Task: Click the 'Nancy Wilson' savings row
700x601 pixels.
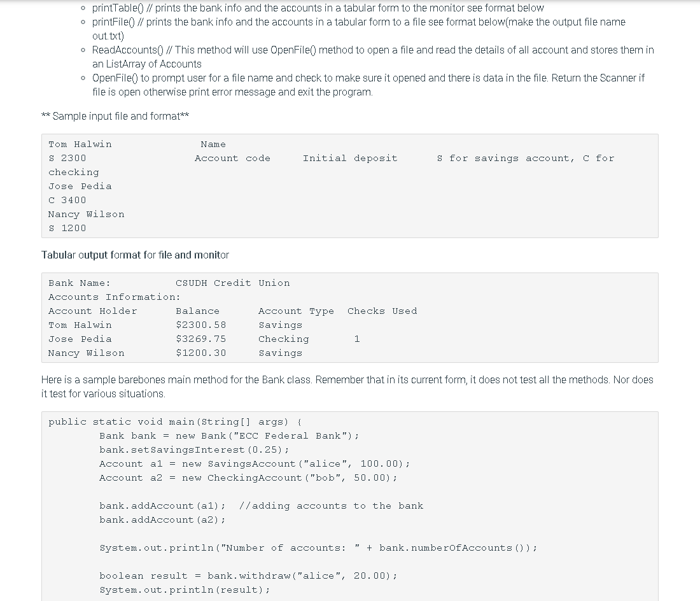Action: coord(86,353)
